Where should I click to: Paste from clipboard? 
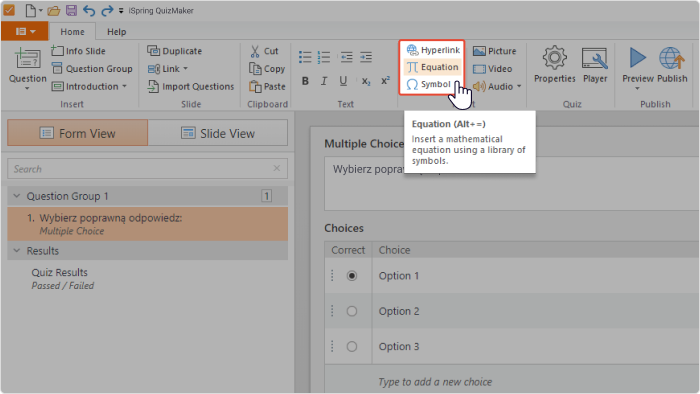[x=267, y=86]
